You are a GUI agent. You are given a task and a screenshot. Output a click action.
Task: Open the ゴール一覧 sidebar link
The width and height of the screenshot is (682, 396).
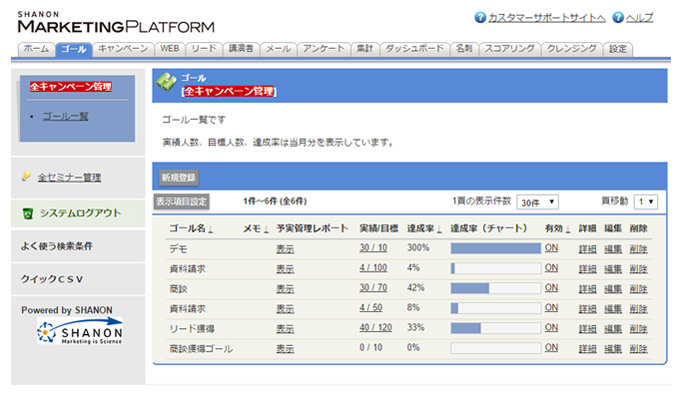pyautogui.click(x=65, y=117)
